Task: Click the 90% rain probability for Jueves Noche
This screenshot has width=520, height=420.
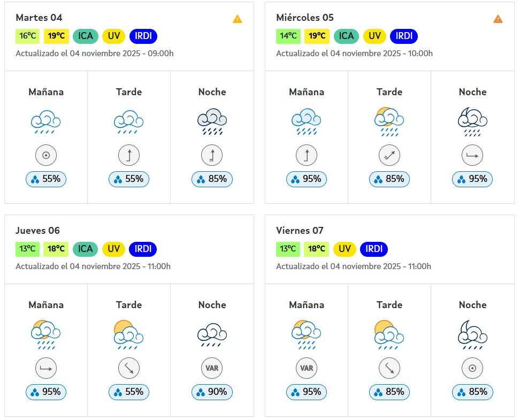Action: (x=212, y=392)
